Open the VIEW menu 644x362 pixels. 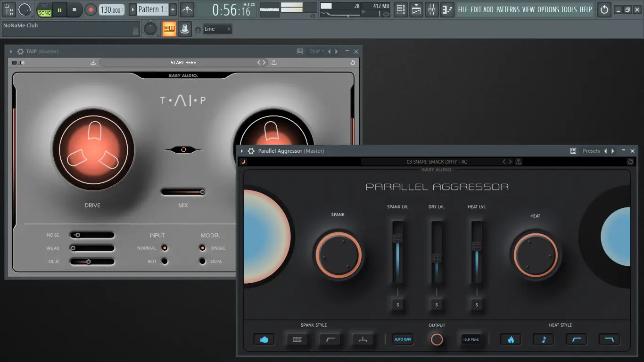[x=528, y=9]
